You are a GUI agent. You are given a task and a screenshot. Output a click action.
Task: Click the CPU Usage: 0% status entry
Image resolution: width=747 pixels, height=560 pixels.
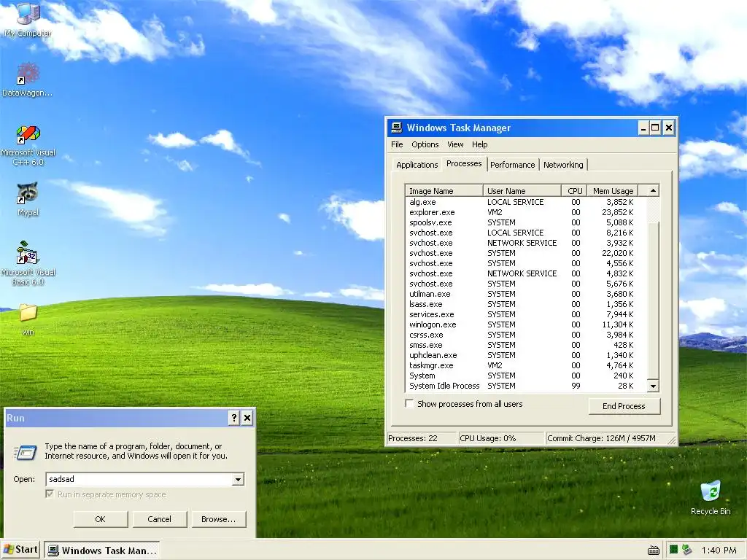(x=500, y=438)
